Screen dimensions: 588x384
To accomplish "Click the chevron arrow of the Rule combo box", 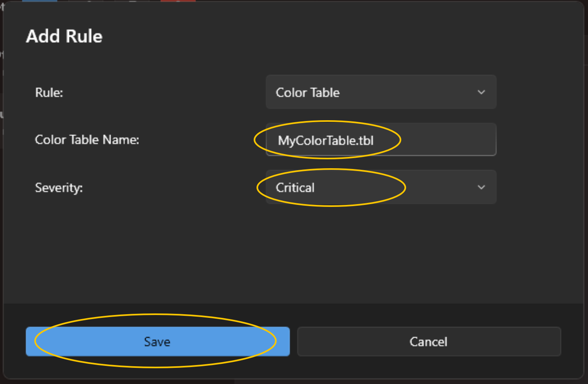I will pos(481,92).
